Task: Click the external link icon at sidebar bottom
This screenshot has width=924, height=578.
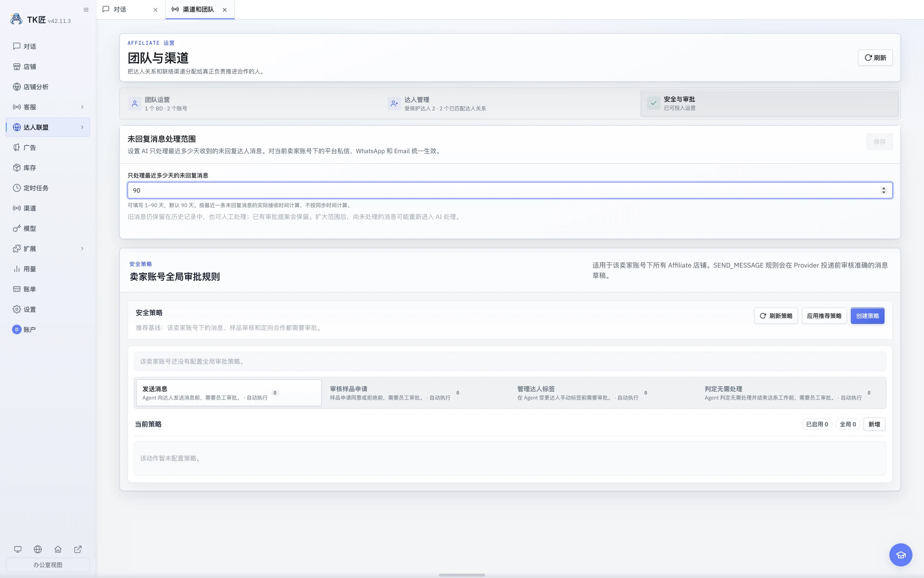Action: click(x=78, y=549)
